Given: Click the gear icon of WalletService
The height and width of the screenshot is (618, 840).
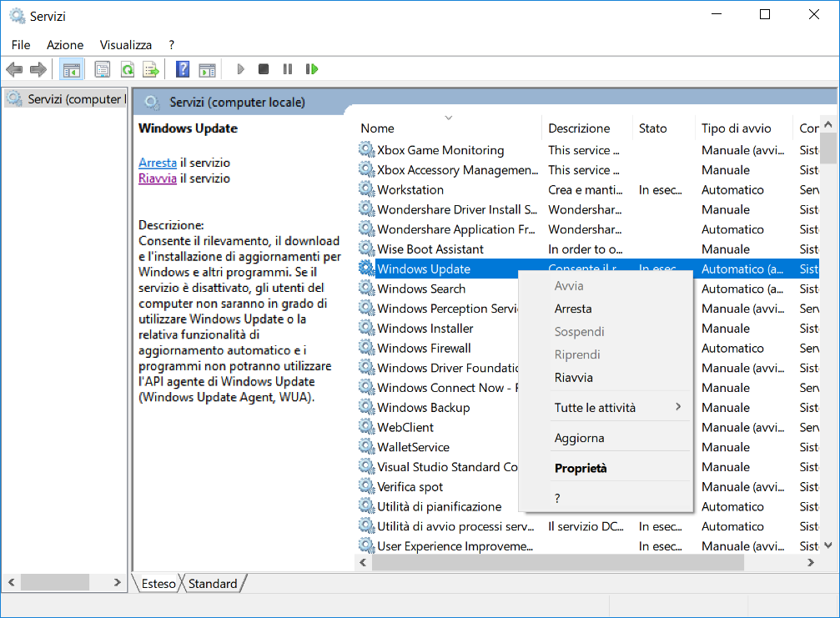Looking at the screenshot, I should tap(366, 447).
